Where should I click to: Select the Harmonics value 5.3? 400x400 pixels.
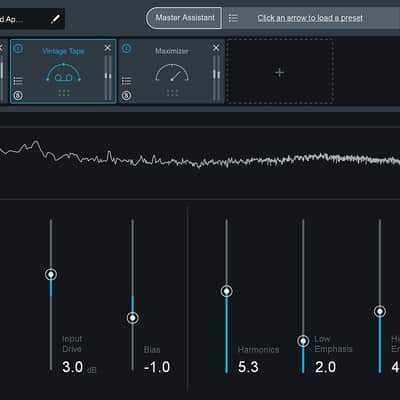point(248,367)
